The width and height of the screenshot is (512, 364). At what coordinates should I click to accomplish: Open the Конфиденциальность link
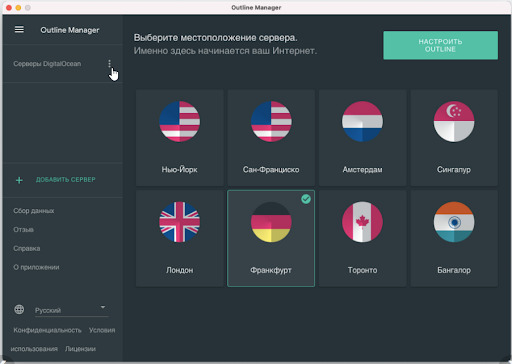[x=47, y=330]
